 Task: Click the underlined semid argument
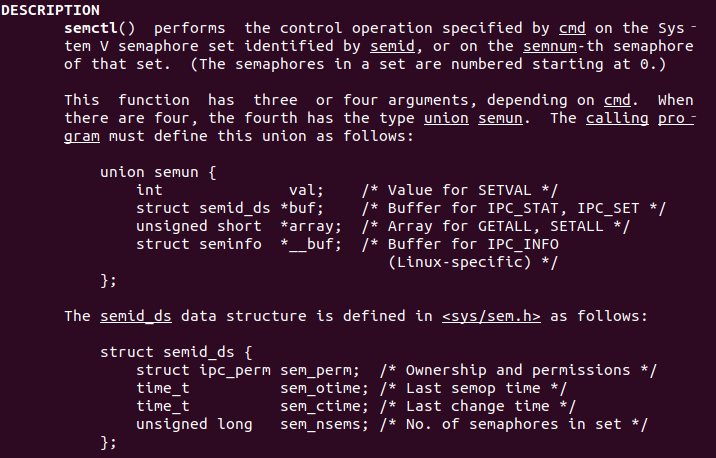pyautogui.click(x=392, y=47)
